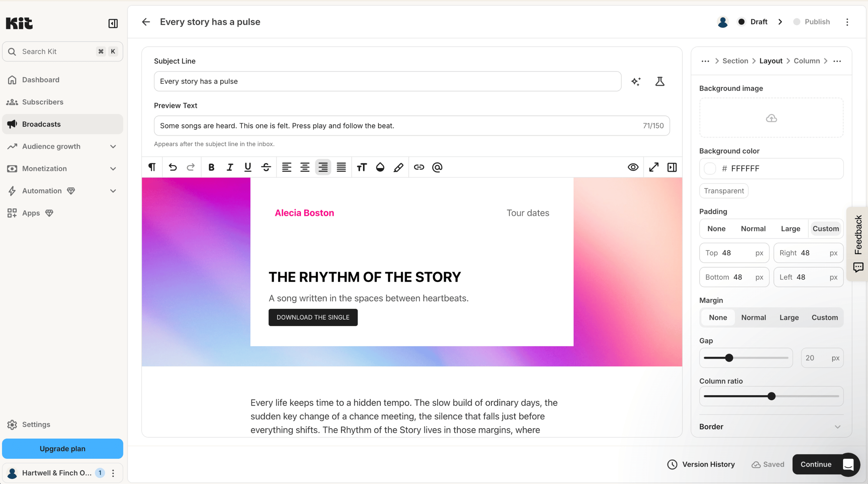Toggle bold formatting
868x484 pixels.
[211, 167]
